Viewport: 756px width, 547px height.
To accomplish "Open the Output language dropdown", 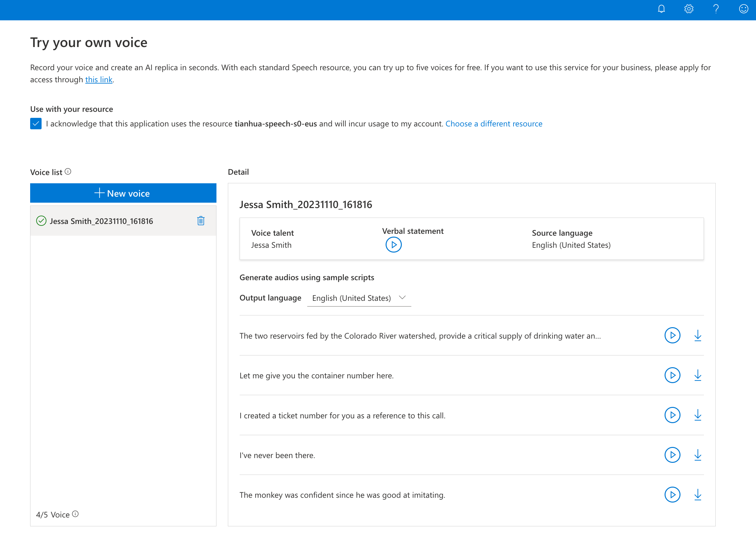I will [x=359, y=298].
